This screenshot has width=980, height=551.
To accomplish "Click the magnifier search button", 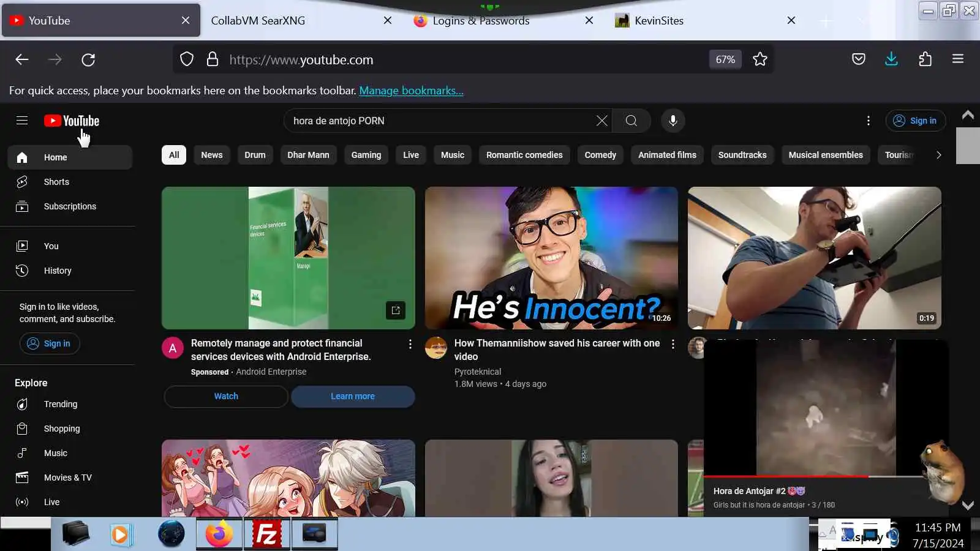I will (631, 121).
